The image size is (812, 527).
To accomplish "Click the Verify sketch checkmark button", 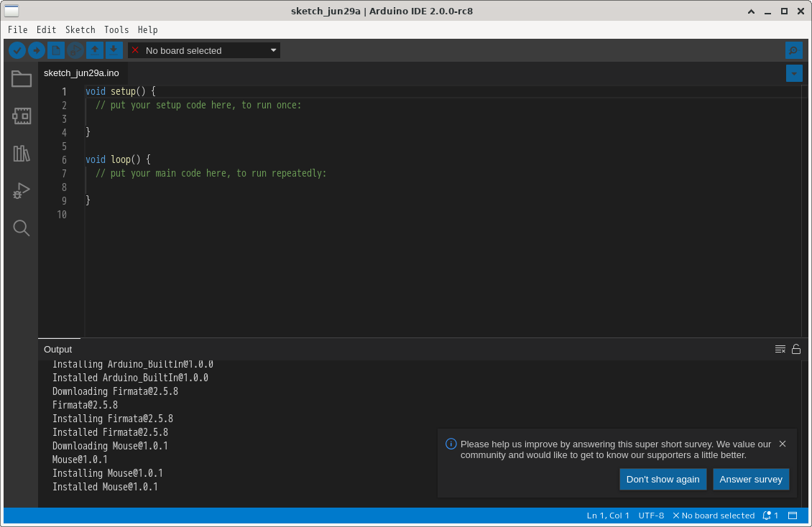I will coord(17,50).
